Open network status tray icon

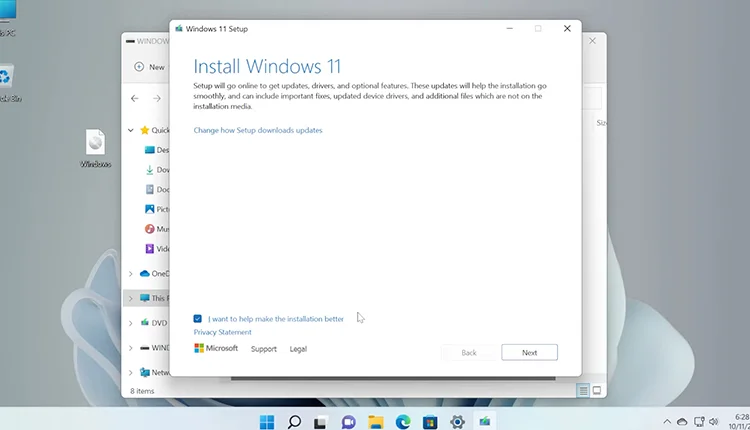[x=699, y=422]
